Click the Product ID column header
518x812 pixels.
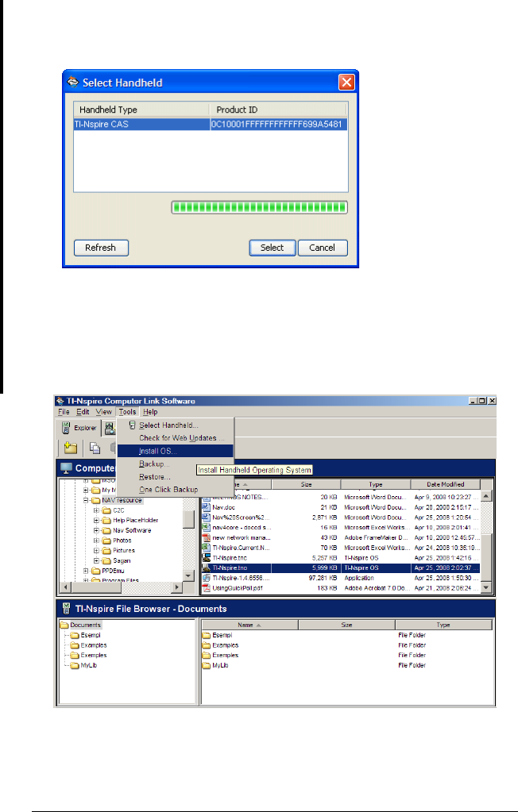[x=279, y=110]
